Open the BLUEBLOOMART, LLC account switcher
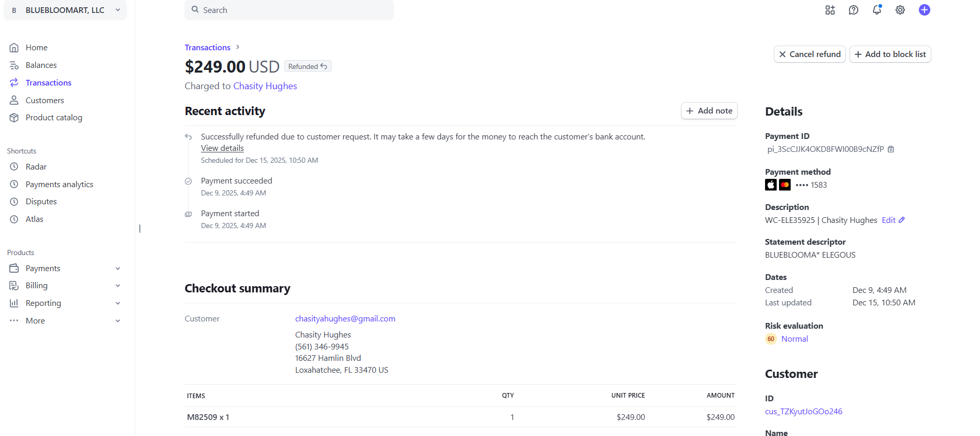Image resolution: width=980 pixels, height=436 pixels. coord(65,10)
